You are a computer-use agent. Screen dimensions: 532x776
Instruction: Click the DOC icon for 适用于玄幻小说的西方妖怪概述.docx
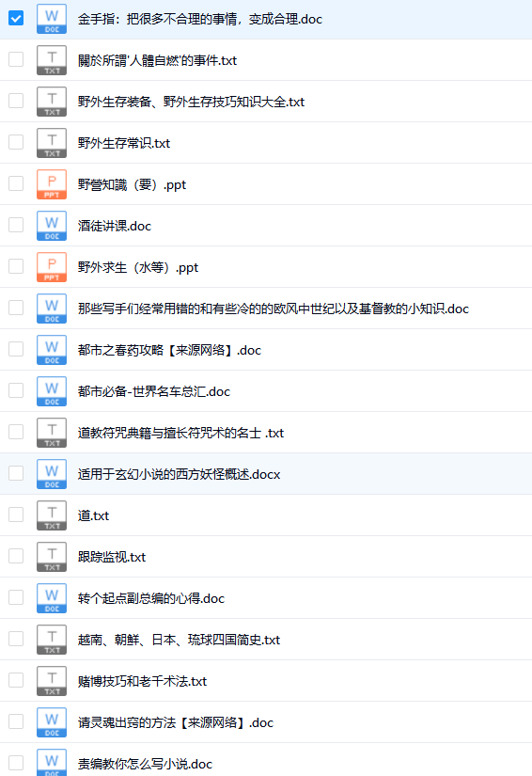(x=52, y=474)
